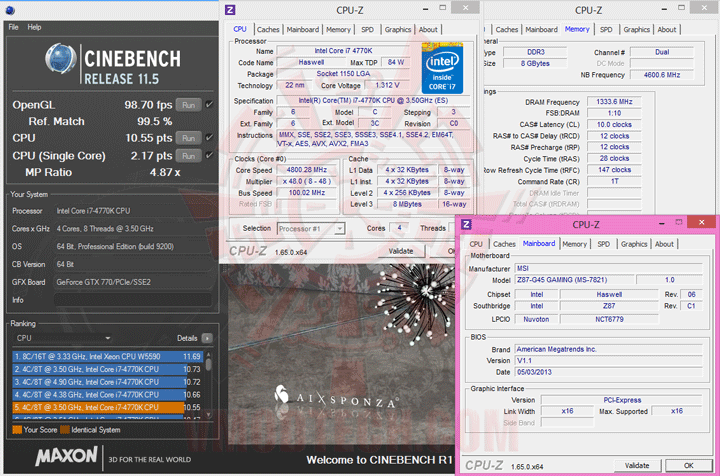Open Graphics tab in CPU-Z CPU window
The height and width of the screenshot is (476, 720).
coord(398,29)
